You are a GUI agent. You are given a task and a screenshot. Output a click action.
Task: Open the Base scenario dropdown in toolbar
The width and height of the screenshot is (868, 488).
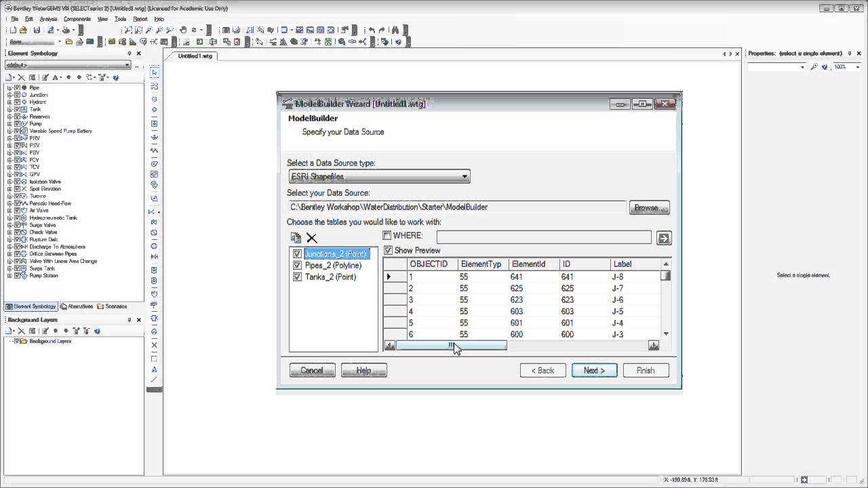[x=60, y=41]
